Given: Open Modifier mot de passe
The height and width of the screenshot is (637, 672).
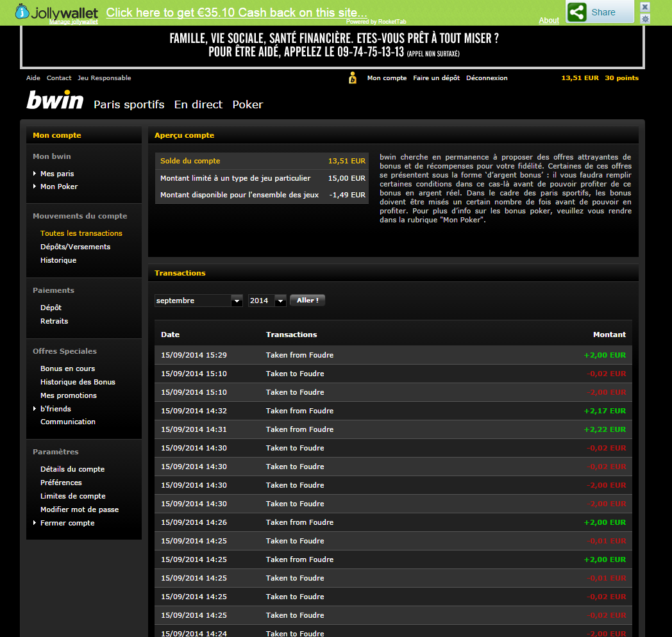Looking at the screenshot, I should tap(80, 509).
